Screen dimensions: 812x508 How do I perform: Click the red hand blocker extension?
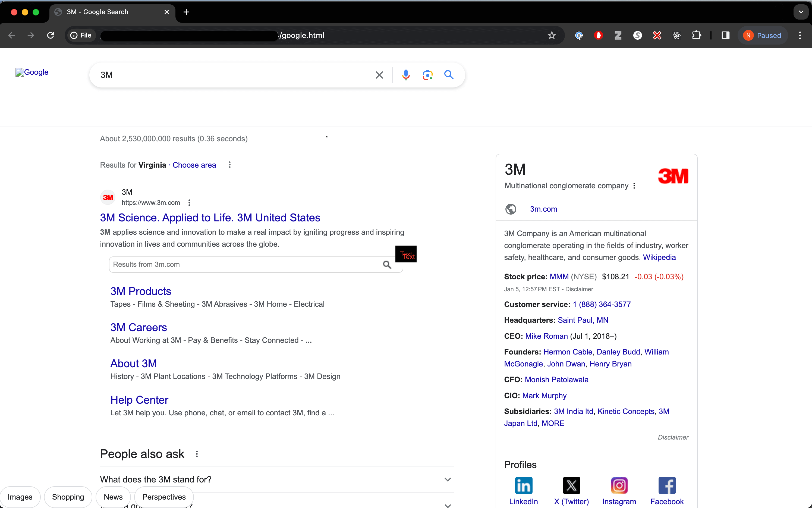[599, 35]
